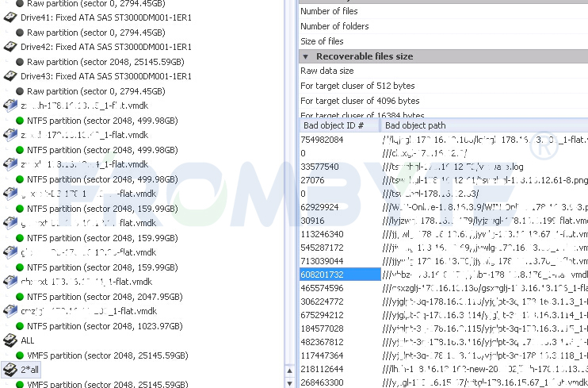
Task: Select bad object ID 30916
Action: point(312,221)
